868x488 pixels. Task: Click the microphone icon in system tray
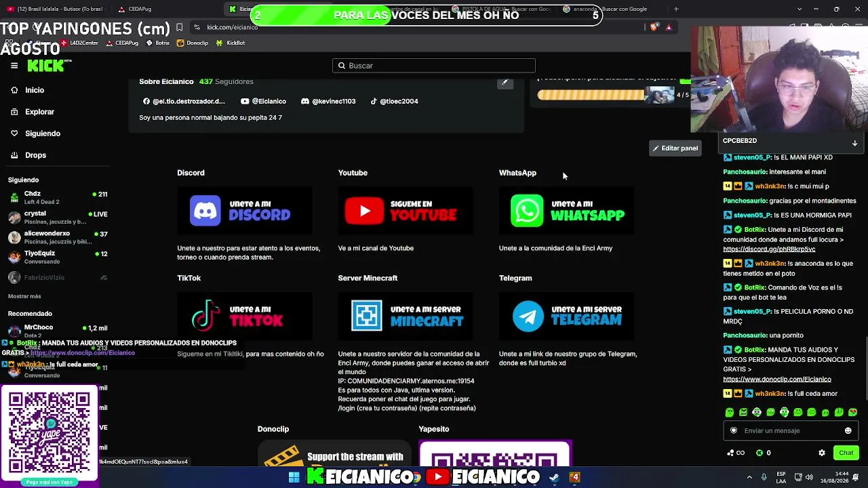[764, 477]
